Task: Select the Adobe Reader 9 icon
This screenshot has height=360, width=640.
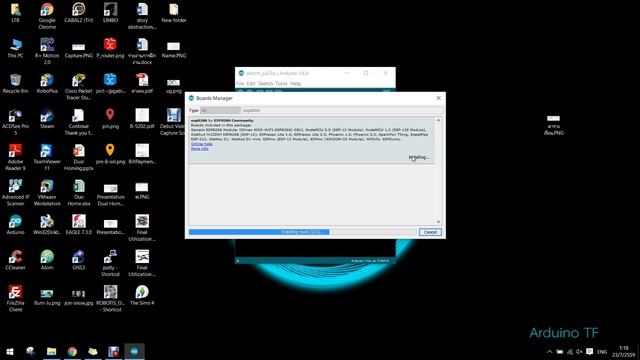Action: [15, 158]
